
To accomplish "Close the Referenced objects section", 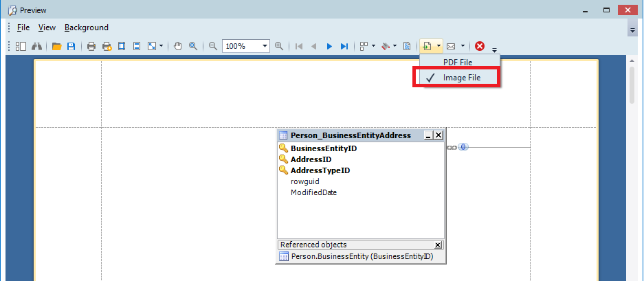I will pyautogui.click(x=438, y=245).
